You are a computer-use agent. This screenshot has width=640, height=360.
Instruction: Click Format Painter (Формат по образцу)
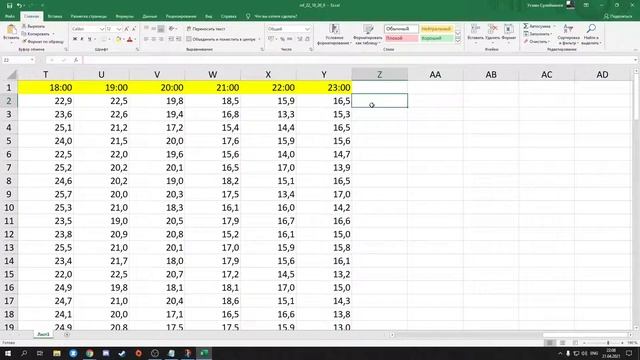pyautogui.click(x=43, y=41)
